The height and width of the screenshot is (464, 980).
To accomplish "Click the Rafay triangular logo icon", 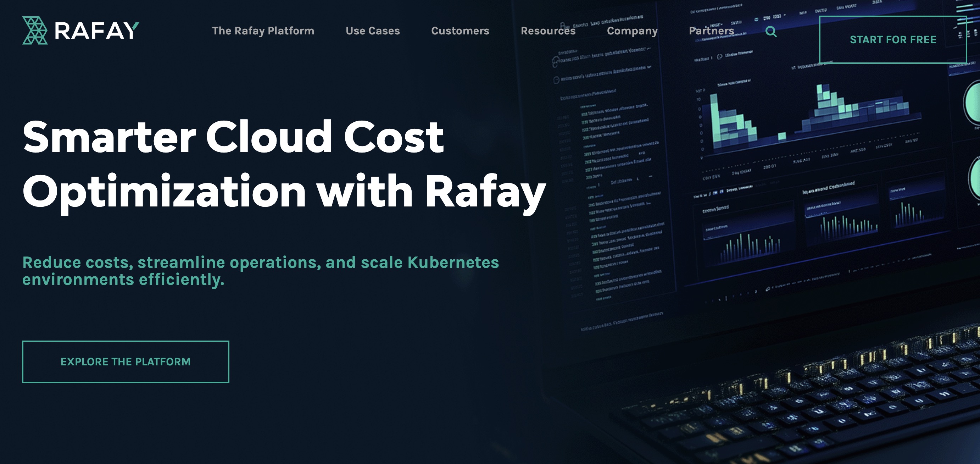I will pyautogui.click(x=35, y=31).
